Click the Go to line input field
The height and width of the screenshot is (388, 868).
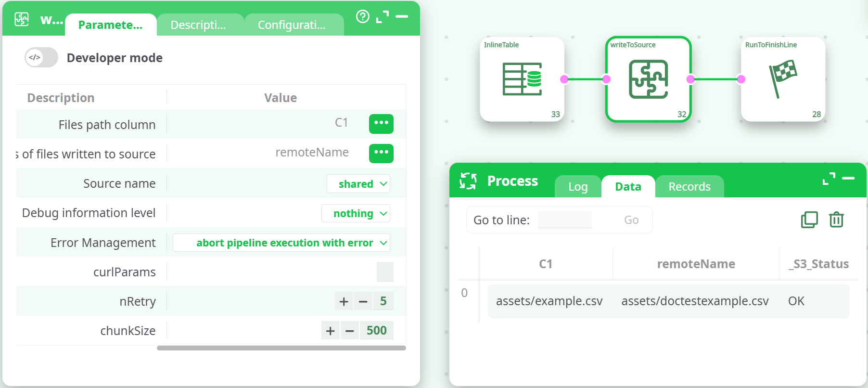[x=565, y=220]
